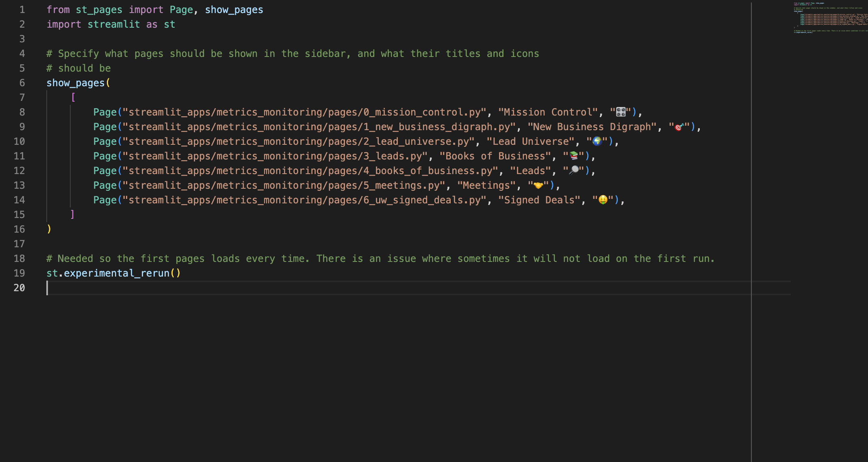Click the globe emoji on line 10

point(597,141)
